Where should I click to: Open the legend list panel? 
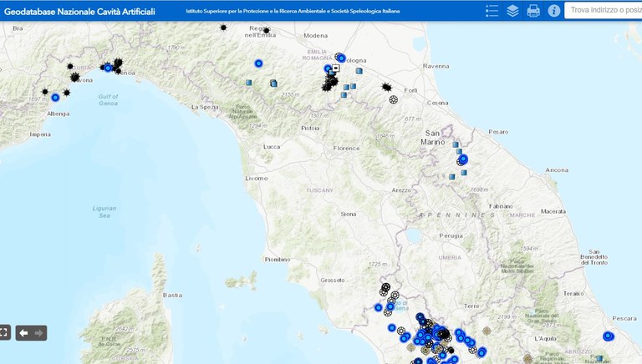click(492, 10)
